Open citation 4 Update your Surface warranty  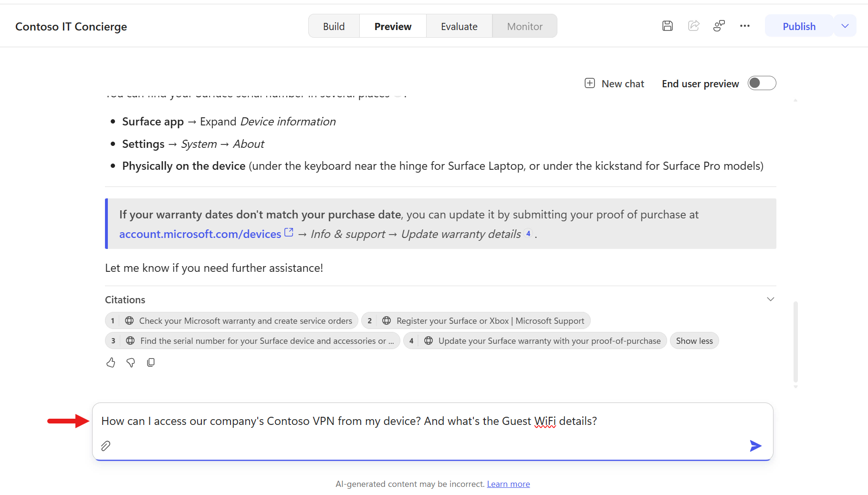click(535, 341)
